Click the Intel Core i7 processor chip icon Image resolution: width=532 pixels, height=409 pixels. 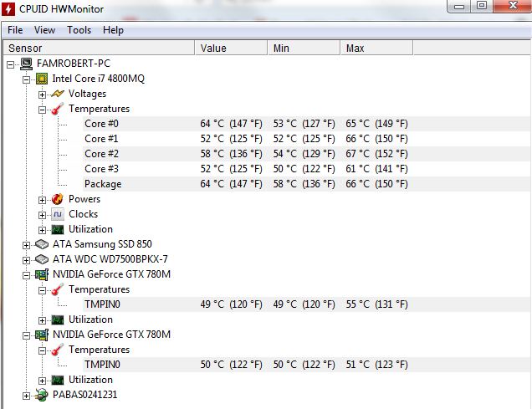pos(42,79)
